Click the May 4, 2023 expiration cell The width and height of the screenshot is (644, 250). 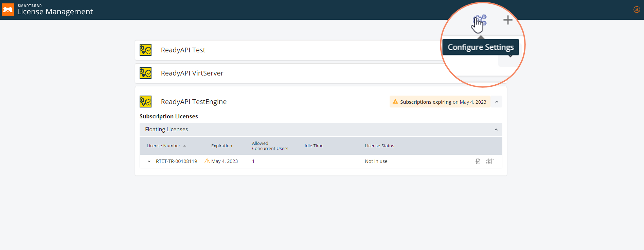coord(225,161)
